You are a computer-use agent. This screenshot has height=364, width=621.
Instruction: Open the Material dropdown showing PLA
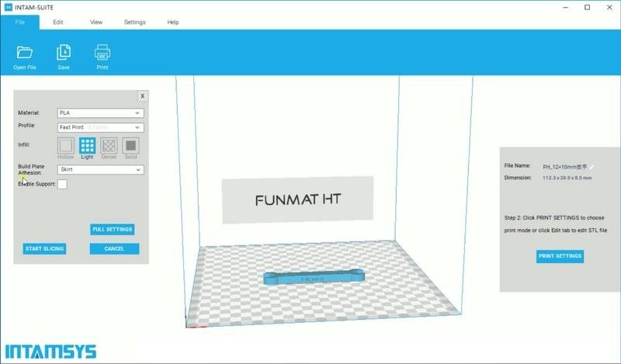[100, 113]
